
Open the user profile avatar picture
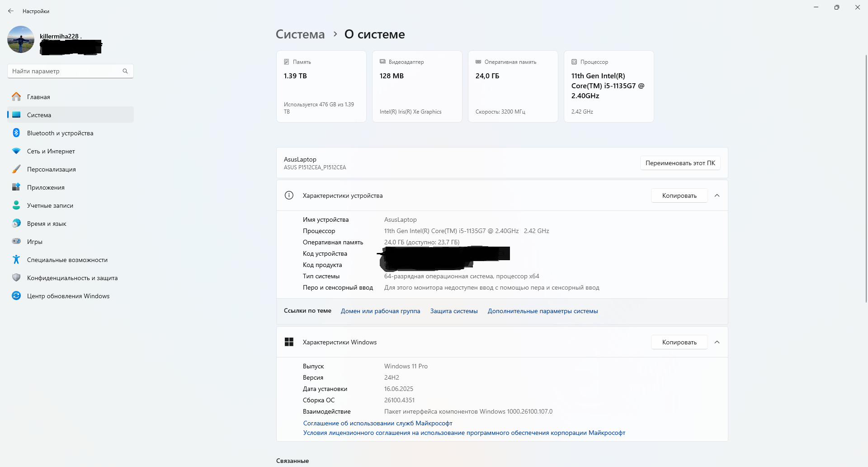click(21, 39)
